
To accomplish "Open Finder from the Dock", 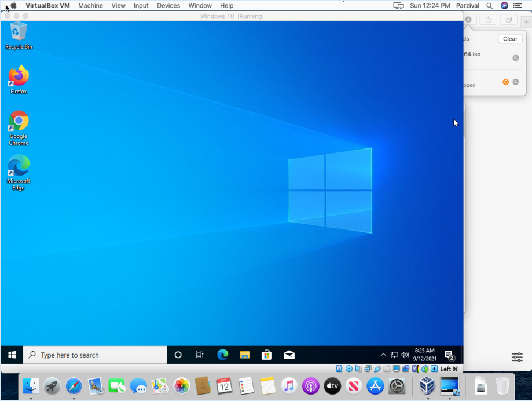I will point(31,386).
